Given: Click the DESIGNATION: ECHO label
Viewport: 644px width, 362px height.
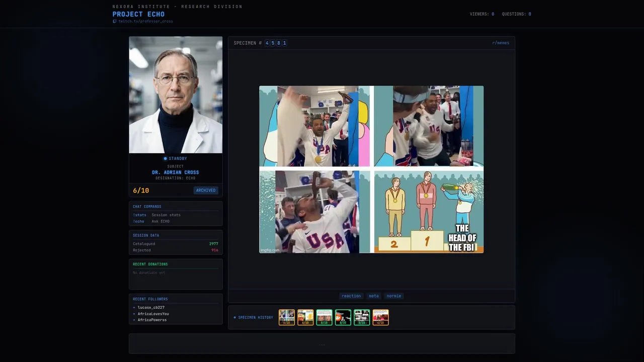Looking at the screenshot, I should [176, 178].
